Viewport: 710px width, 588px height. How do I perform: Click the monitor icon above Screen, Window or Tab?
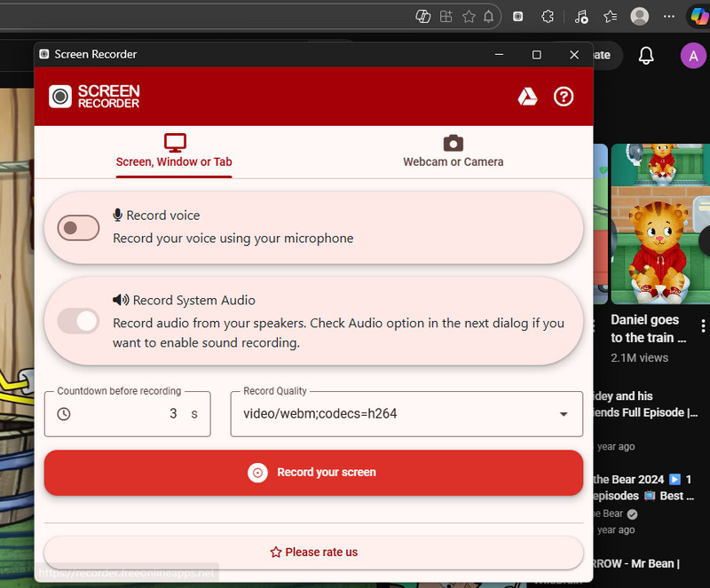tap(174, 140)
